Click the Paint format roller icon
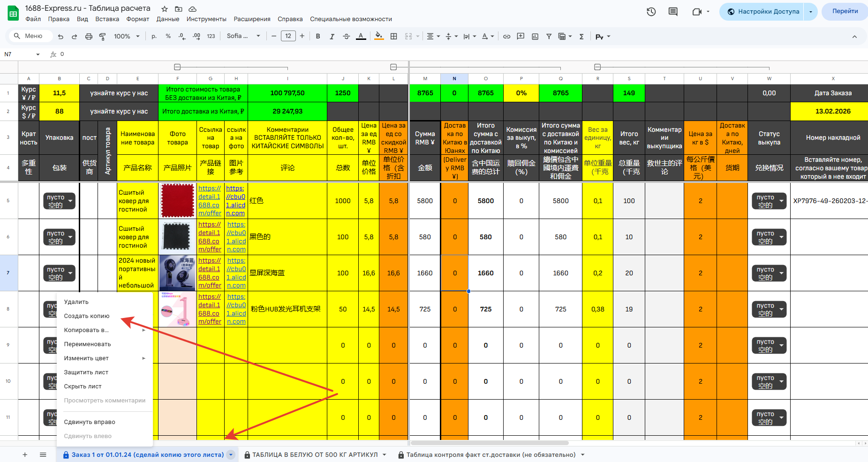The height and width of the screenshot is (462, 868). (x=102, y=37)
